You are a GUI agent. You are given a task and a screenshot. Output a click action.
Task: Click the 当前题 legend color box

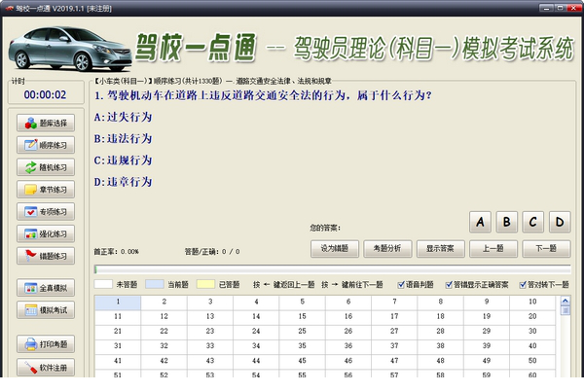tap(155, 284)
